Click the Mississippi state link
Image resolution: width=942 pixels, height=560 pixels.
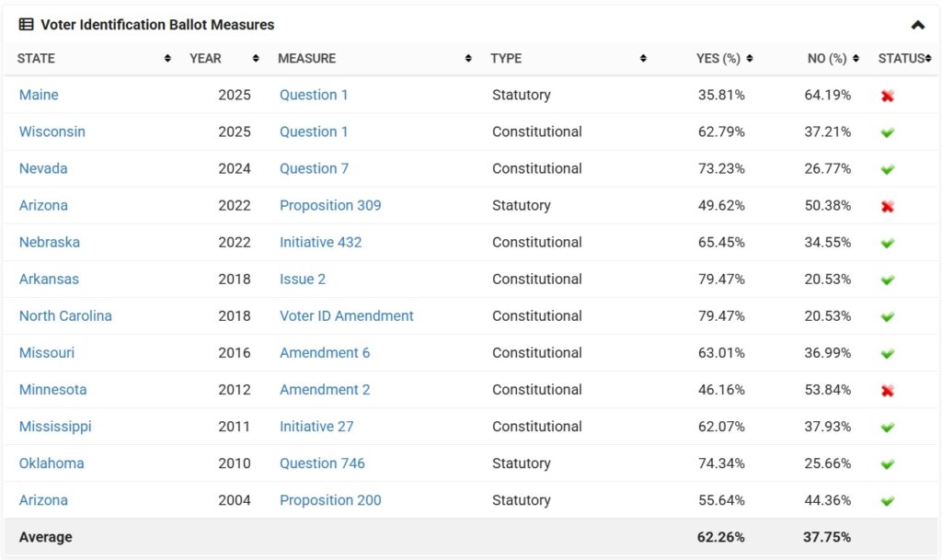[55, 427]
